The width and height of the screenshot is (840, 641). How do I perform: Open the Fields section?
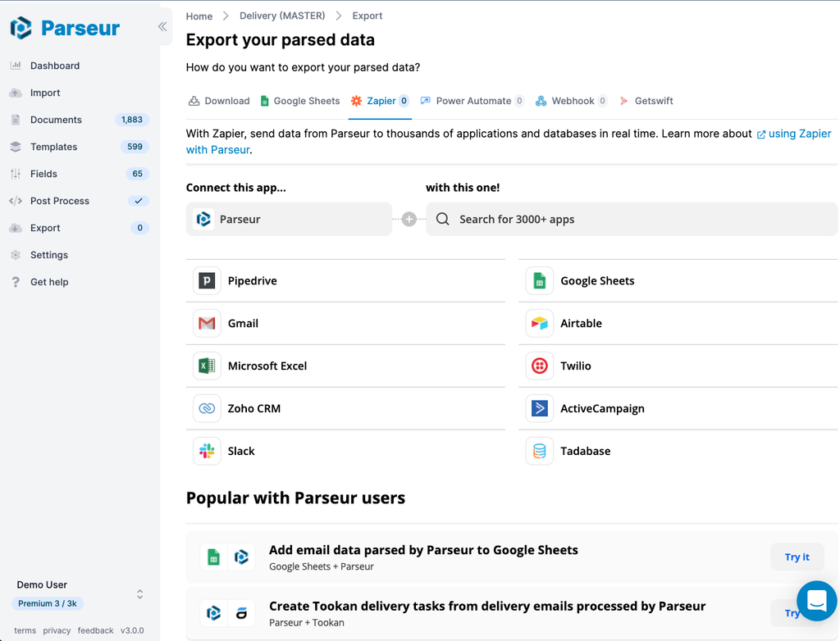pos(45,174)
